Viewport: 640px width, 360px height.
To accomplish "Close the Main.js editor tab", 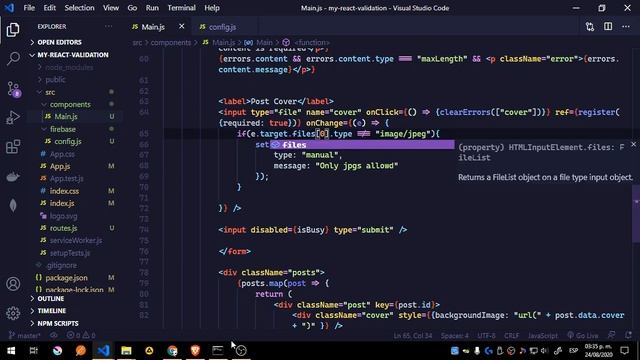I will click(181, 27).
